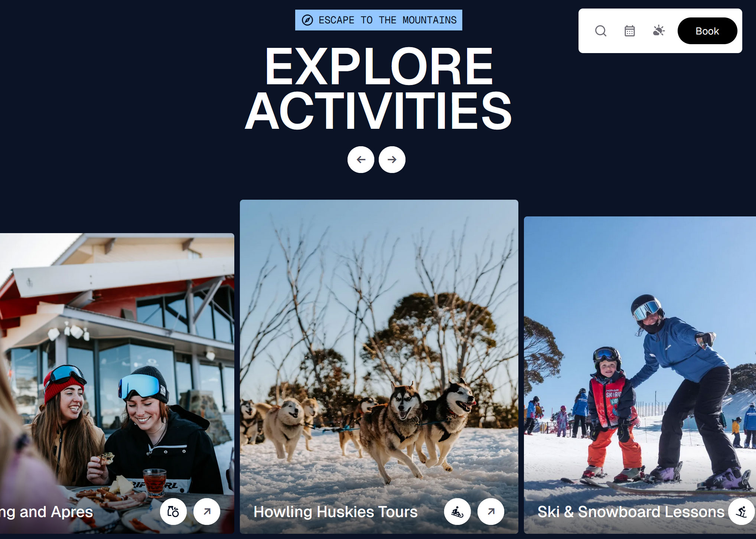Image resolution: width=756 pixels, height=539 pixels.
Task: Open the search icon in top toolbar
Action: (x=600, y=31)
